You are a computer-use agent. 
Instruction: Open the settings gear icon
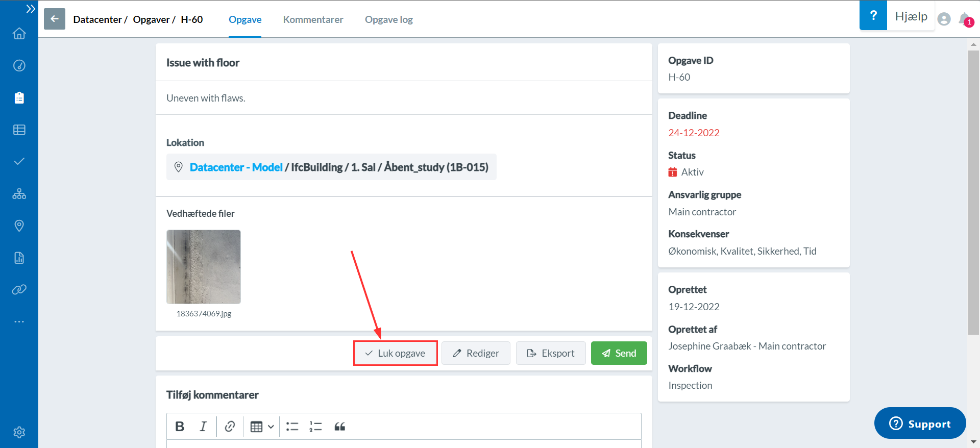tap(19, 432)
